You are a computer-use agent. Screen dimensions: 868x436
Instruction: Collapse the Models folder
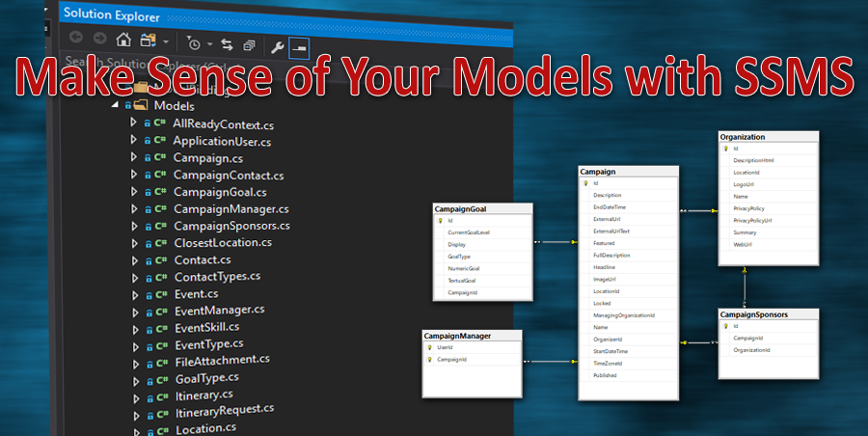pos(116,105)
